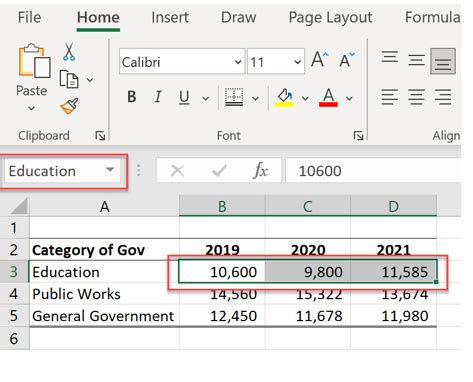Select the Education label cell

point(104,272)
